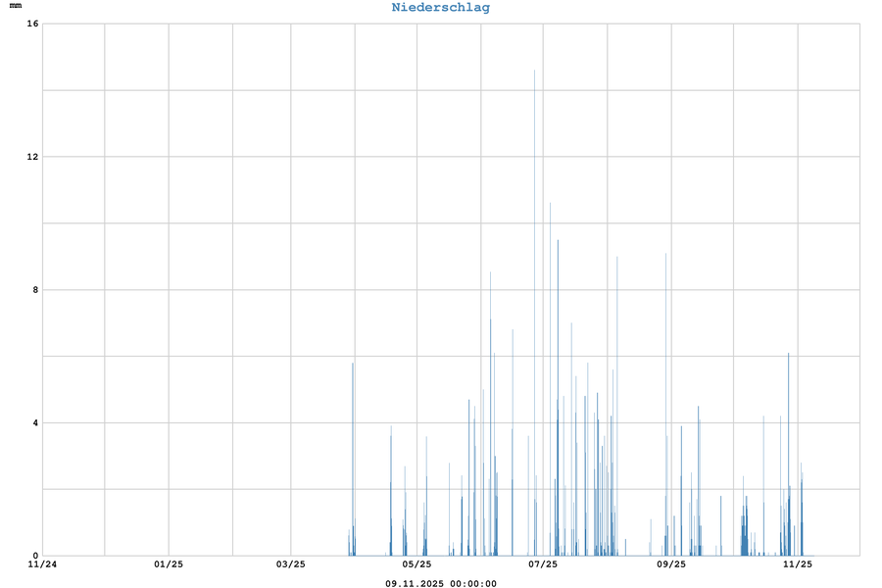The height and width of the screenshot is (588, 882).
Task: Select the 11/25 x-axis date label
Action: coord(798,564)
